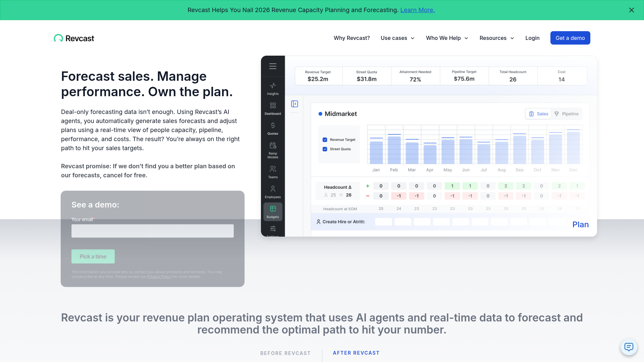Open the Budgets sidebar icon

[x=273, y=212]
